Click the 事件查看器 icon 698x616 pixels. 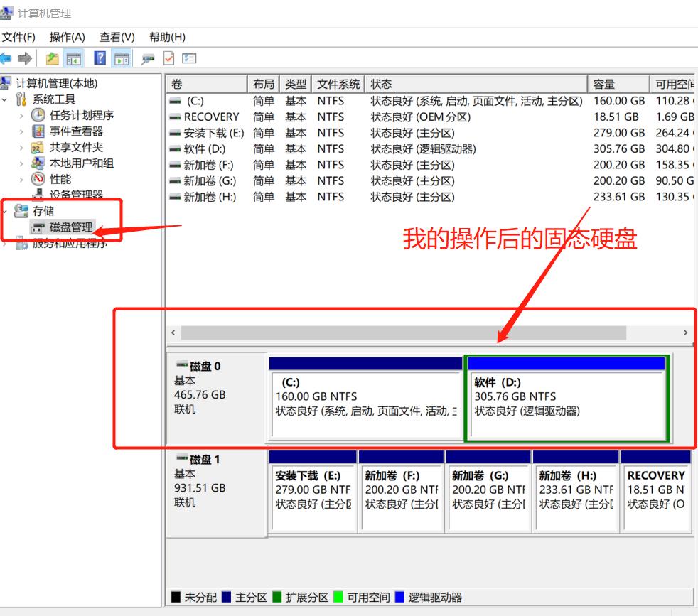click(38, 131)
